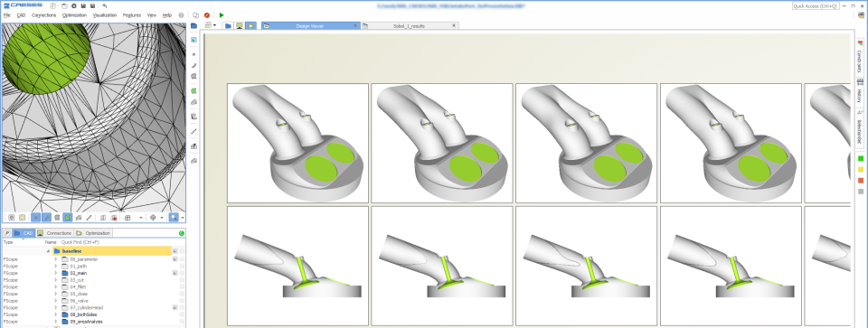868x328 pixels.
Task: Toggle curves display in 3D view toolbar
Action: [46, 218]
